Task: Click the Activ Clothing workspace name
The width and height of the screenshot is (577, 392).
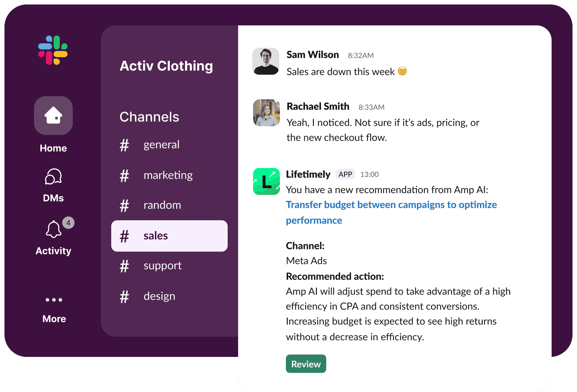Action: 166,66
